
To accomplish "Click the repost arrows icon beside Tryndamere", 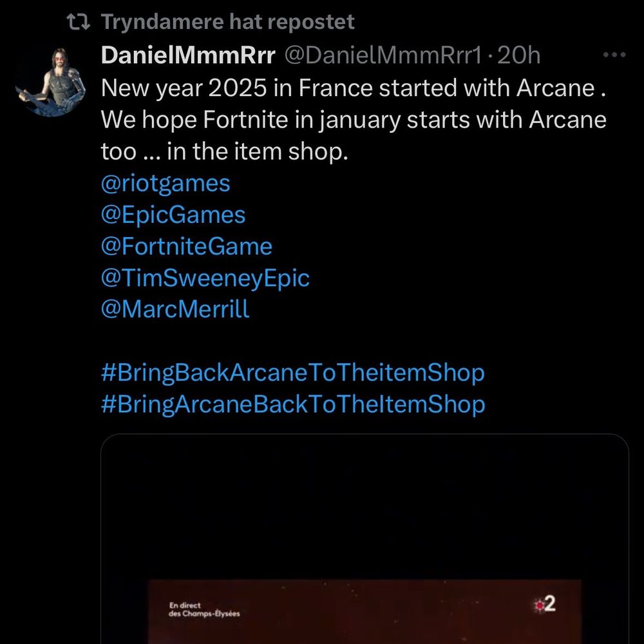I will click(78, 22).
